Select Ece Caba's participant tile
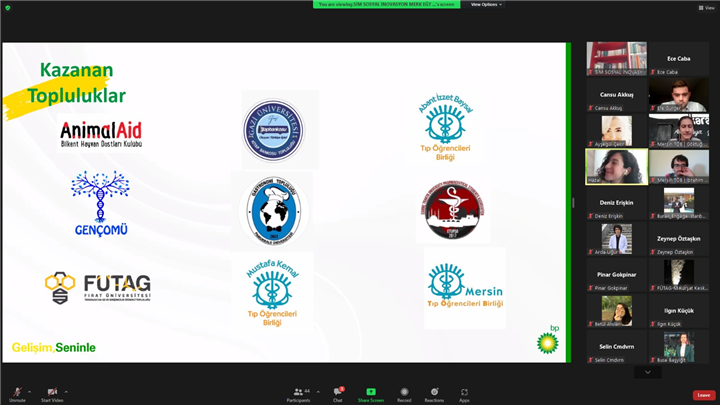720x405 pixels. 679,58
